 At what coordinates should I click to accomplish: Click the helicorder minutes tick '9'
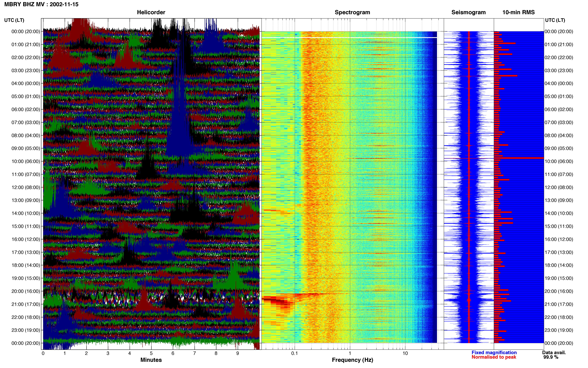click(x=238, y=353)
